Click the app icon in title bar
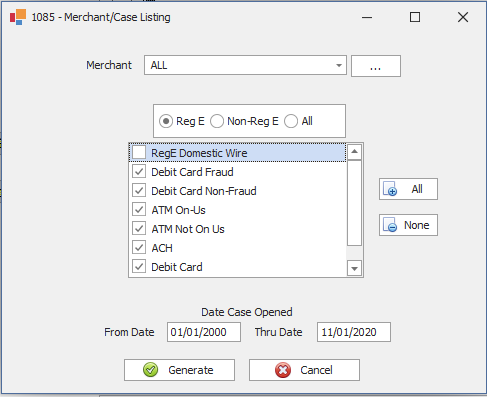This screenshot has height=397, width=487. tap(18, 17)
